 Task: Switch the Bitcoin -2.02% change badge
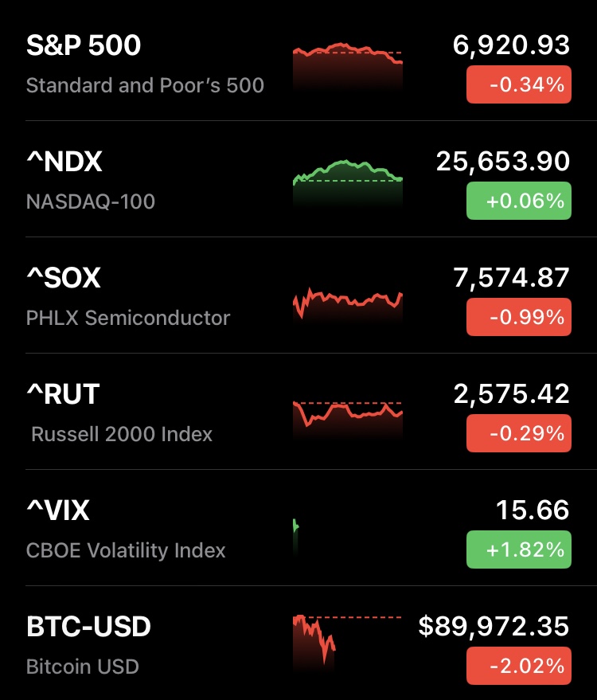click(x=519, y=666)
